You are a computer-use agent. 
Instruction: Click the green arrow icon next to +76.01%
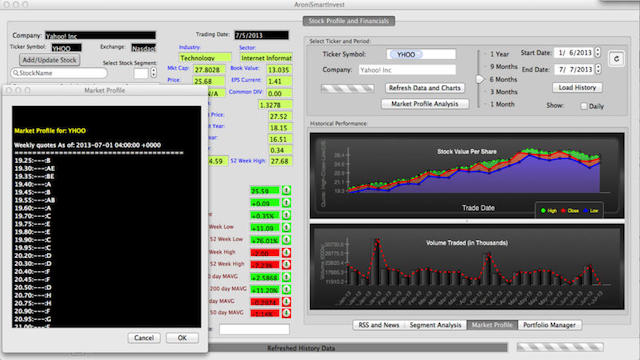tap(287, 240)
